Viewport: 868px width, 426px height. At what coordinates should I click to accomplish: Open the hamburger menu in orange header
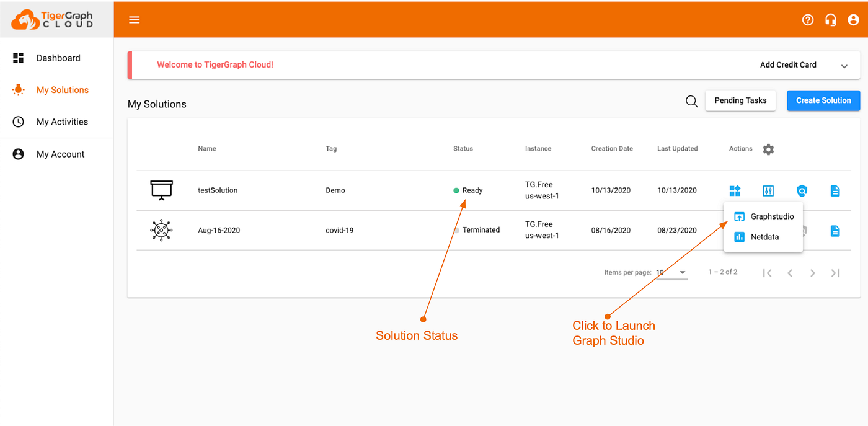point(134,20)
